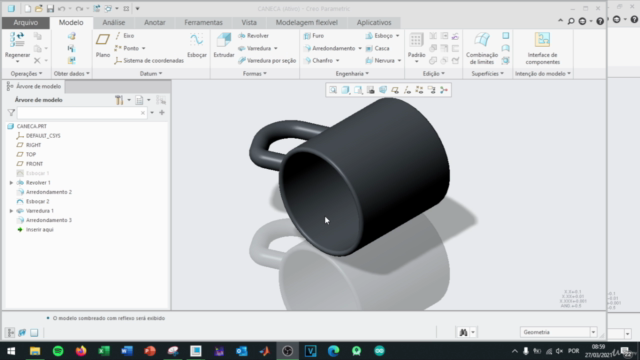
Task: Start the Esboçar sketch tool
Action: coord(196,45)
